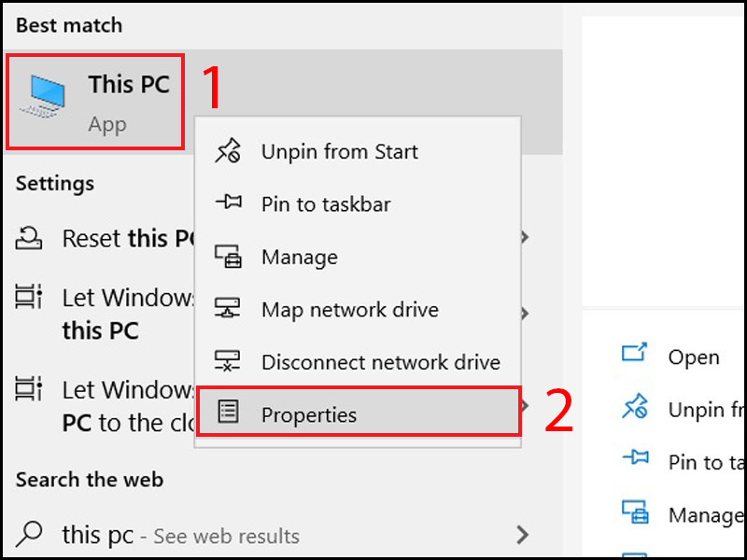
Task: Click the search magnifier icon next to this pc
Action: (28, 535)
